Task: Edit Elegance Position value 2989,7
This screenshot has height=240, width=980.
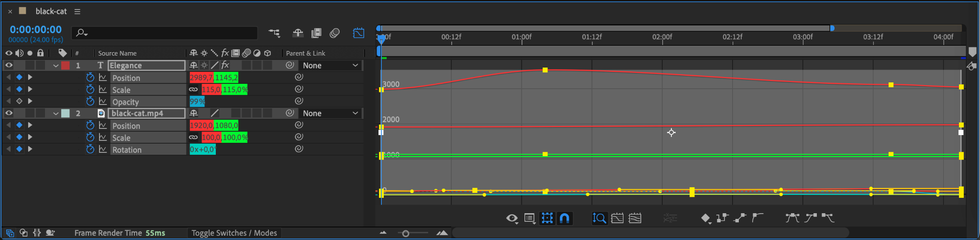Action: [x=201, y=77]
